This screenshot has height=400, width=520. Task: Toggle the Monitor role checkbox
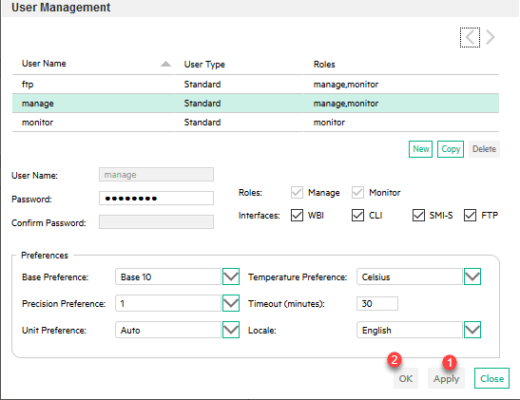[x=358, y=192]
